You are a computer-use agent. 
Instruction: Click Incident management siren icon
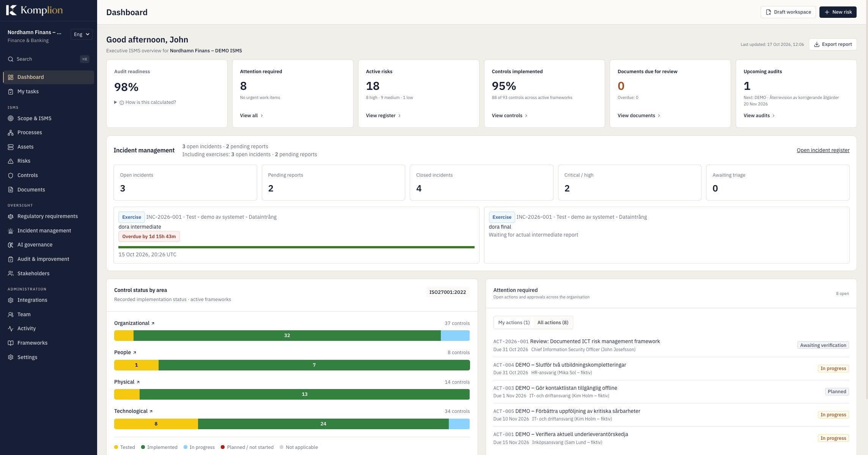[11, 231]
